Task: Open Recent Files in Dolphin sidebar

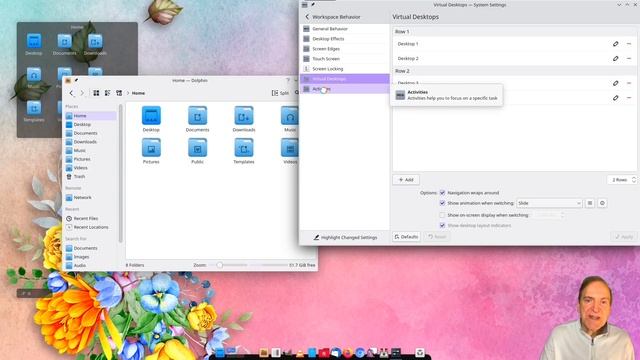Action: tap(91, 218)
